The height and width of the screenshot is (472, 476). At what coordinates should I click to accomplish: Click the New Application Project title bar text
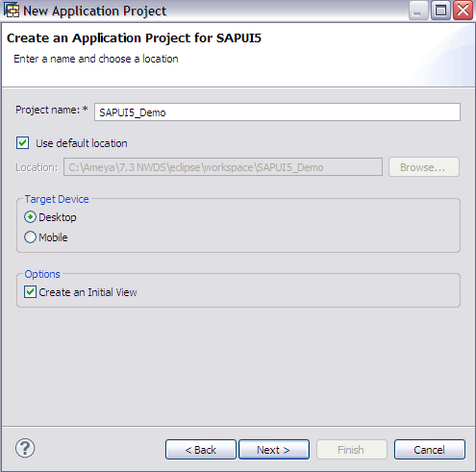[x=95, y=11]
